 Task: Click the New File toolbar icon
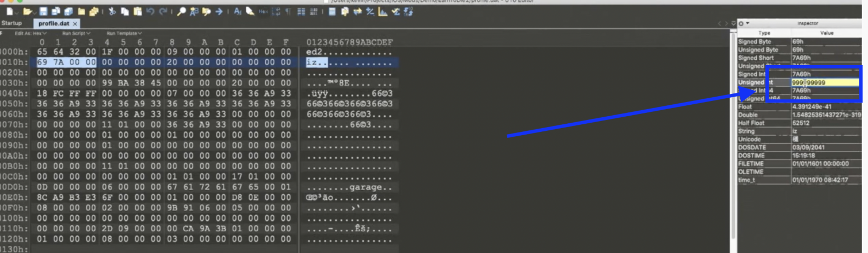[10, 11]
